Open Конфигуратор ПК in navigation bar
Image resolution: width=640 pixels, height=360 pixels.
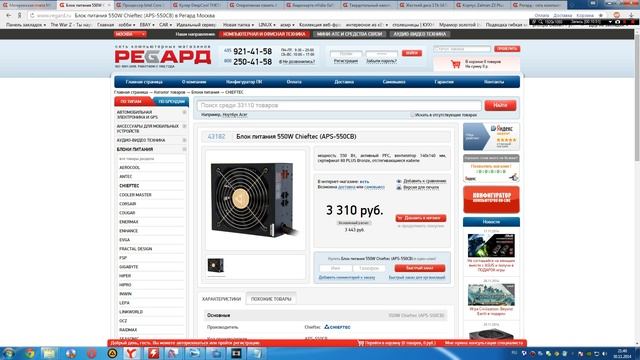(244, 82)
